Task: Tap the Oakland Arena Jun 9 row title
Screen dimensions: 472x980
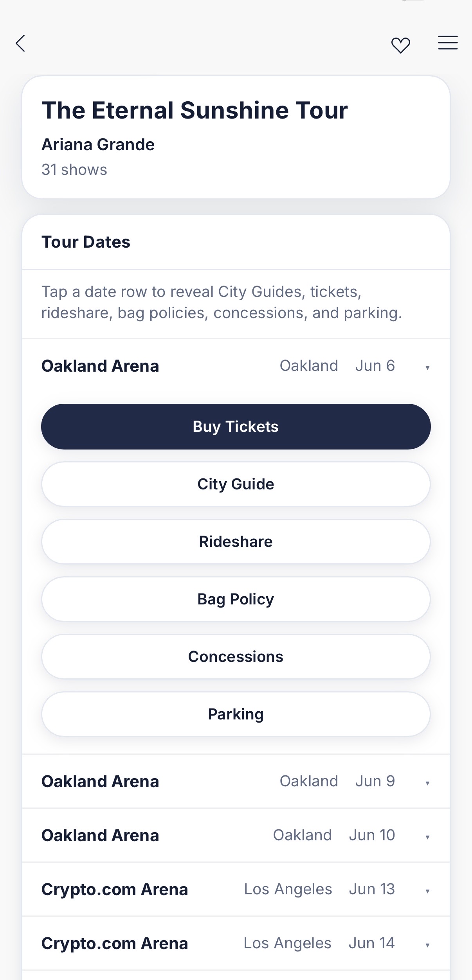Action: 100,781
